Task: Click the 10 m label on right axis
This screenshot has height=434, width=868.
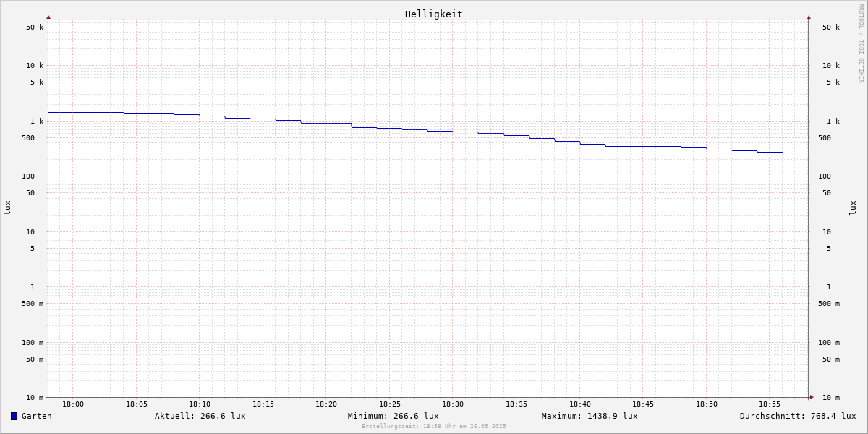Action: (830, 398)
